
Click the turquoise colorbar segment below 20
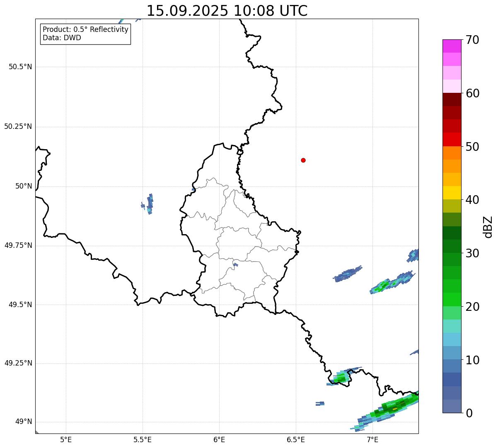point(452,326)
